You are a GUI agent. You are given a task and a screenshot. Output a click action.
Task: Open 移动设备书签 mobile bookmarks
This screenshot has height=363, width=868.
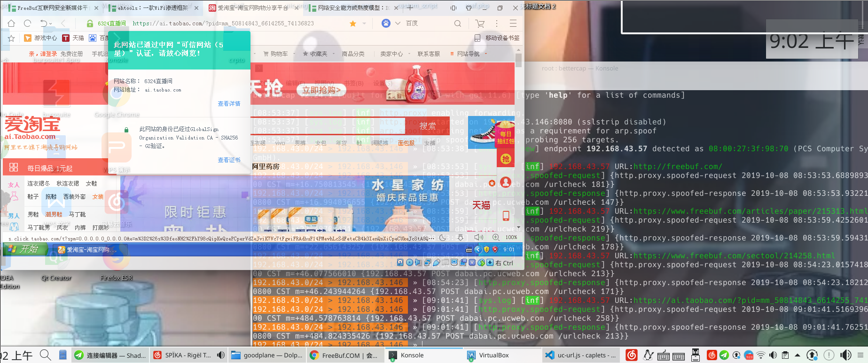pyautogui.click(x=497, y=38)
